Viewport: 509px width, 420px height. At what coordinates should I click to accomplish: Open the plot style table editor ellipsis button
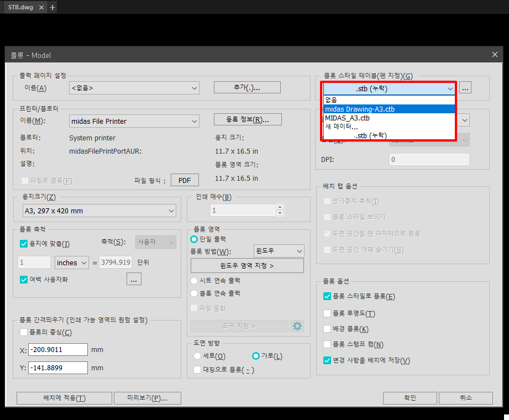(x=465, y=88)
